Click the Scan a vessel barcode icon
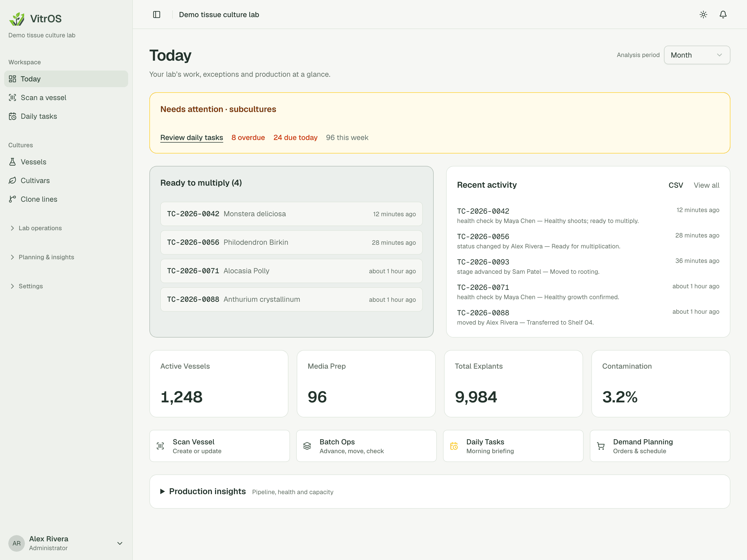The width and height of the screenshot is (747, 560). pos(12,97)
